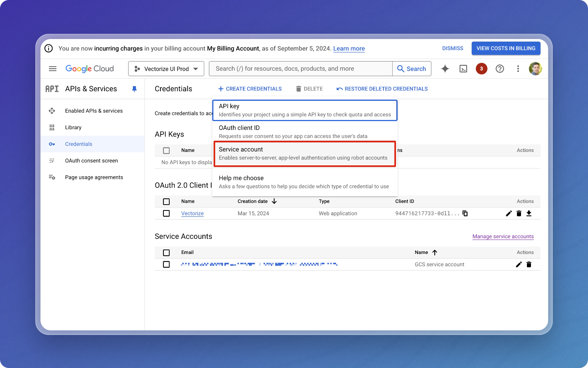Activate Cloud Shell terminal icon
Image resolution: width=588 pixels, height=368 pixels.
click(463, 69)
